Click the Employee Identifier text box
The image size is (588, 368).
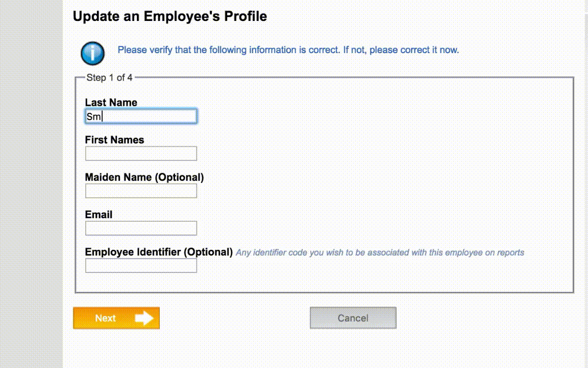point(141,265)
